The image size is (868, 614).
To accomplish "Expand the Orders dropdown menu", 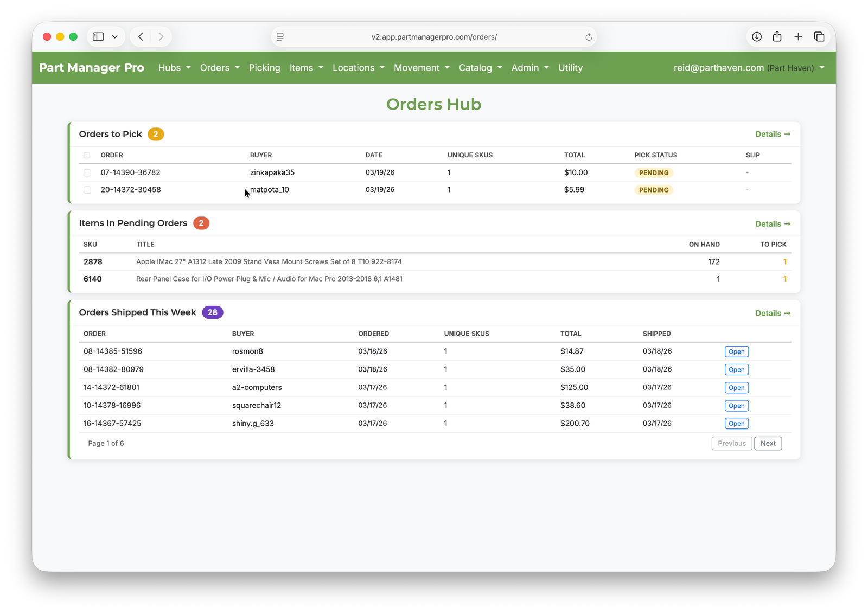I will (220, 68).
